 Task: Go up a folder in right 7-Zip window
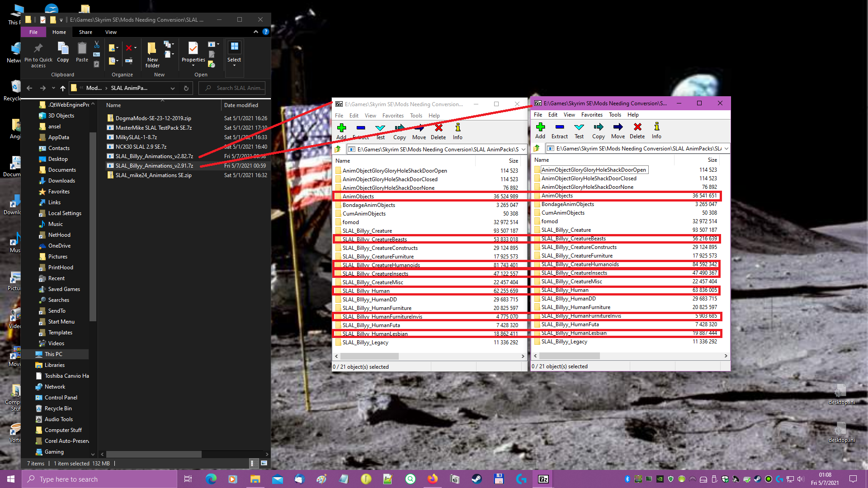click(x=537, y=148)
